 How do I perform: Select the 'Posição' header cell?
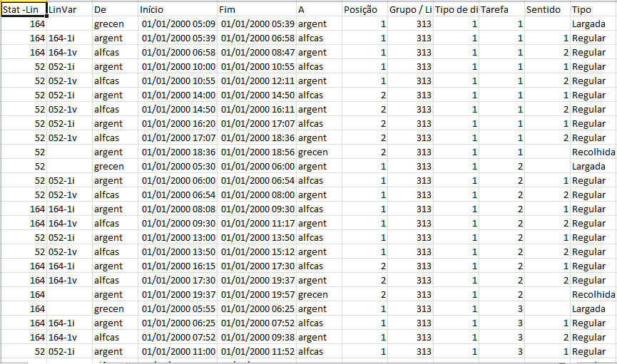click(x=364, y=9)
